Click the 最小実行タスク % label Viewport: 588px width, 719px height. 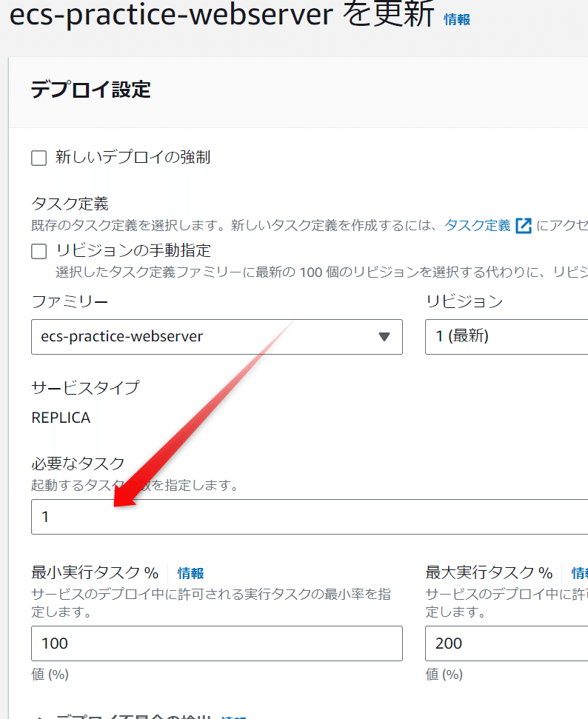click(x=95, y=572)
